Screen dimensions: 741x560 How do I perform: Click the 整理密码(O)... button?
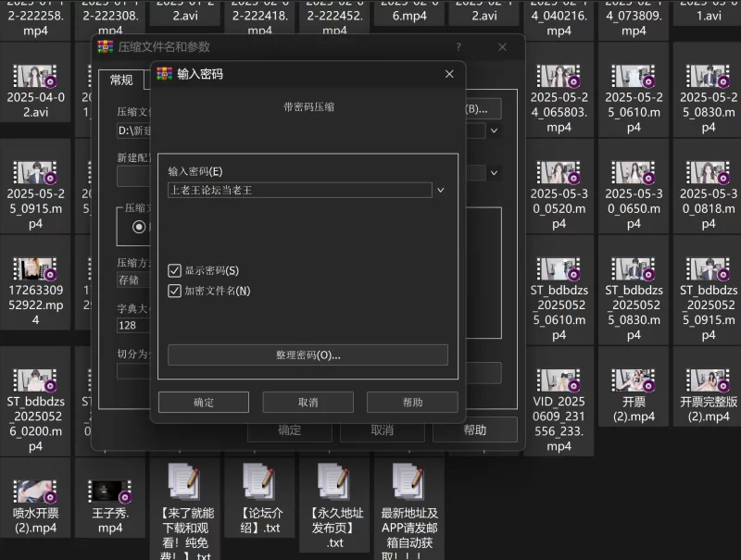pos(308,355)
